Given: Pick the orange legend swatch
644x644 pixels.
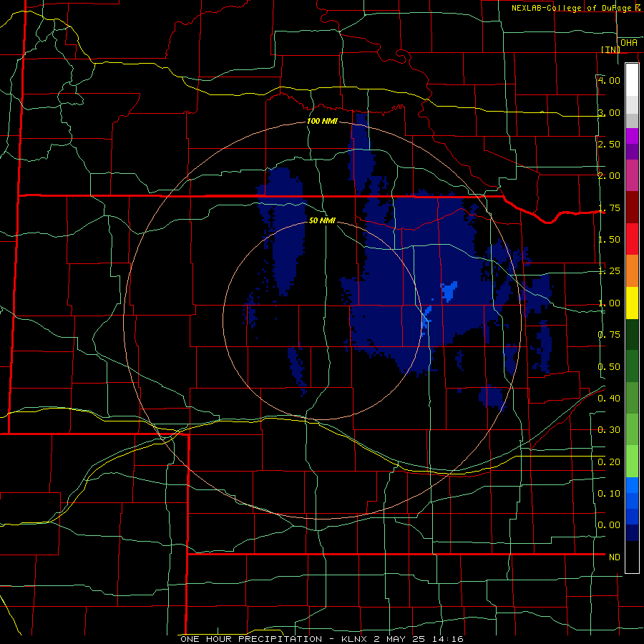Looking at the screenshot, I should point(632,271).
